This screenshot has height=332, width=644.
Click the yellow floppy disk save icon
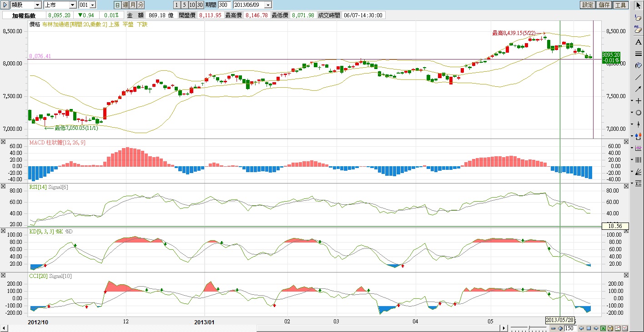[610, 328]
